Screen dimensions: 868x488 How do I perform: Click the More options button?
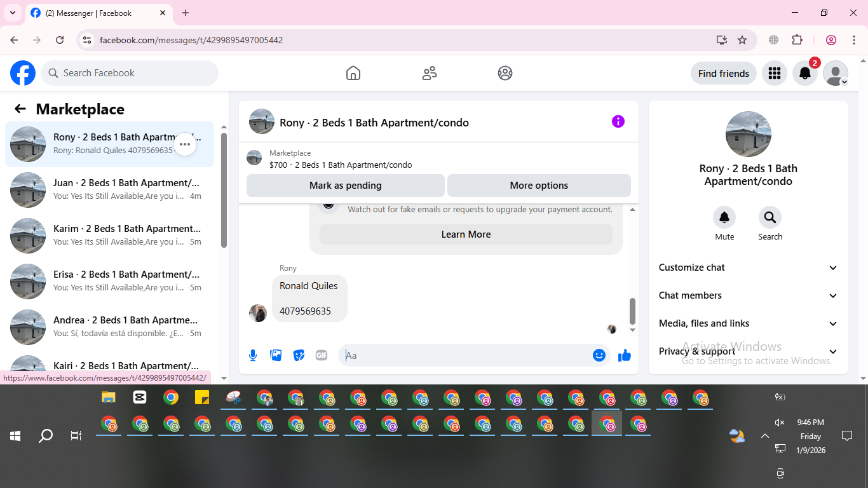(539, 186)
